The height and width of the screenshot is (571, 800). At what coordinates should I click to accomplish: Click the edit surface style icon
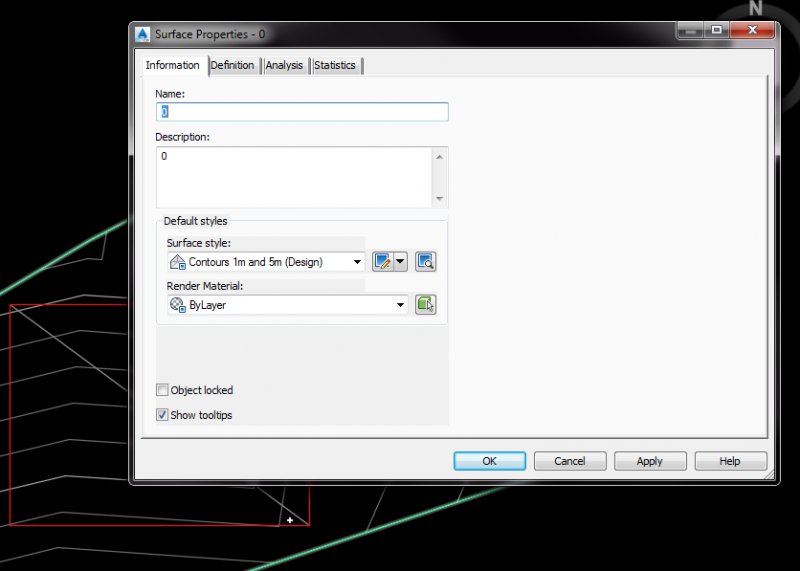tap(383, 262)
